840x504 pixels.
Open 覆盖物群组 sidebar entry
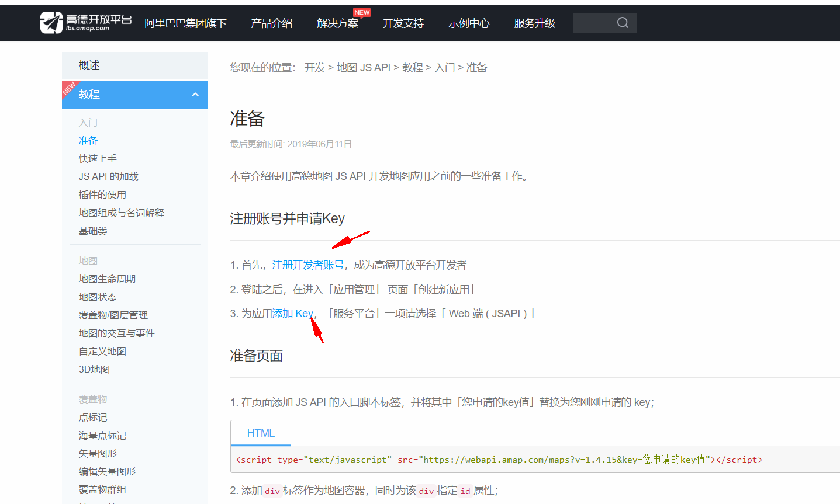[x=102, y=490]
